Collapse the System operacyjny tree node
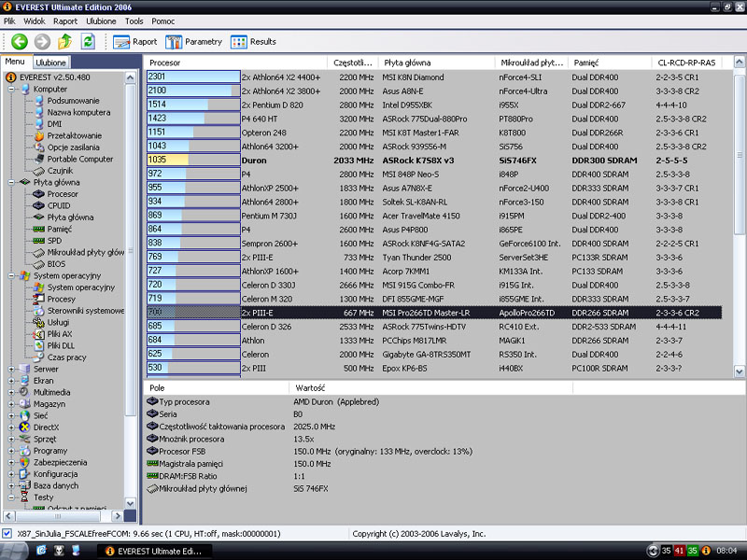 point(11,275)
